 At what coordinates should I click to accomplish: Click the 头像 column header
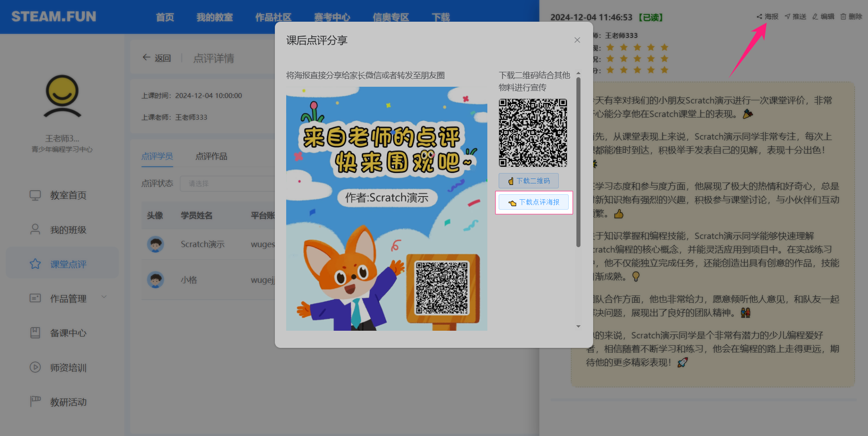[155, 216]
